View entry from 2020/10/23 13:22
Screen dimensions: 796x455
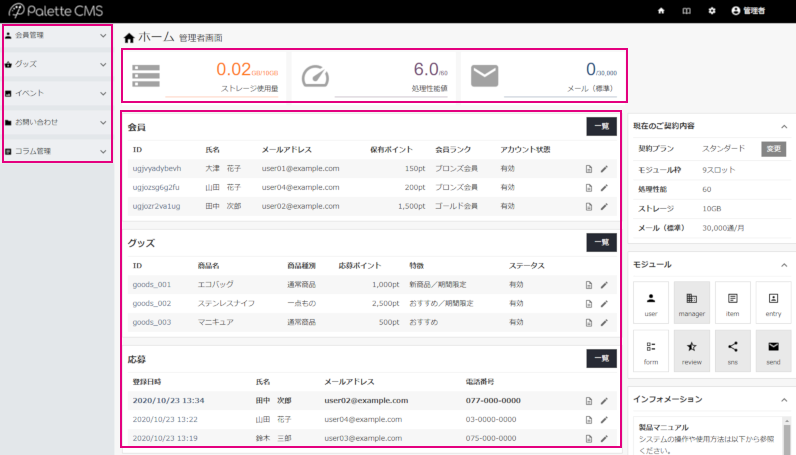point(589,420)
